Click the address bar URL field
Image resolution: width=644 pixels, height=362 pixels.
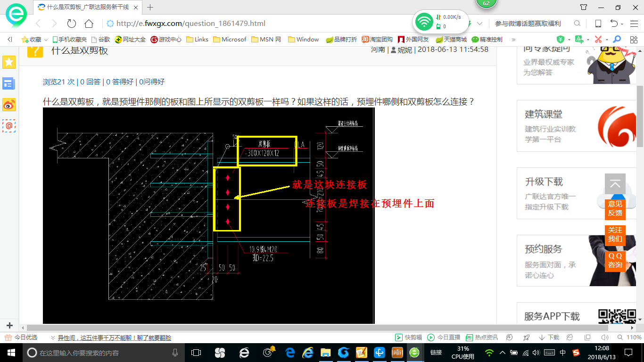pyautogui.click(x=191, y=24)
